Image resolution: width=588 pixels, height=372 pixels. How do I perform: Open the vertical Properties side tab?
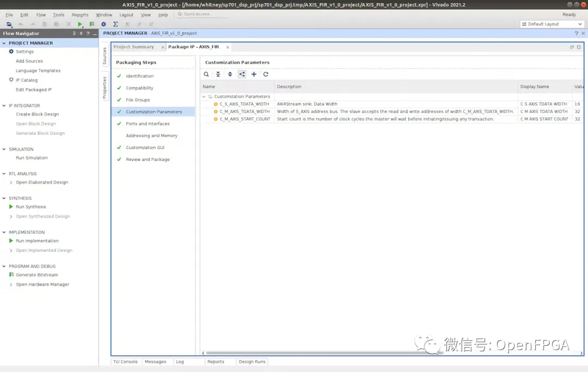(105, 88)
